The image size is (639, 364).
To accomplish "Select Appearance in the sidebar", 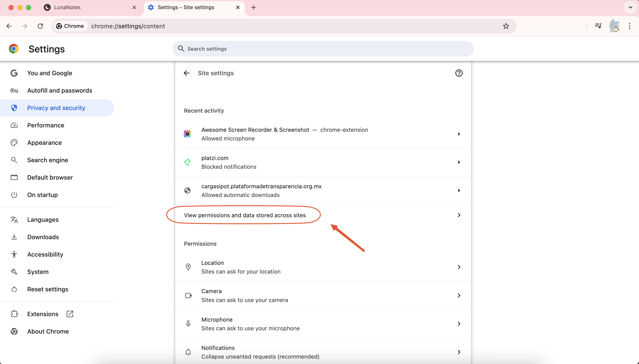I will tap(45, 142).
